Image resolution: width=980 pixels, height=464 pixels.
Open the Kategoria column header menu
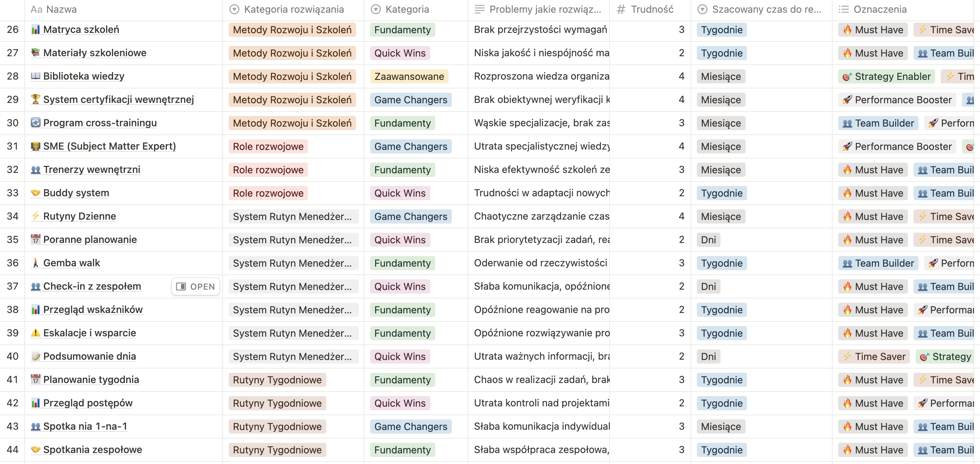407,10
